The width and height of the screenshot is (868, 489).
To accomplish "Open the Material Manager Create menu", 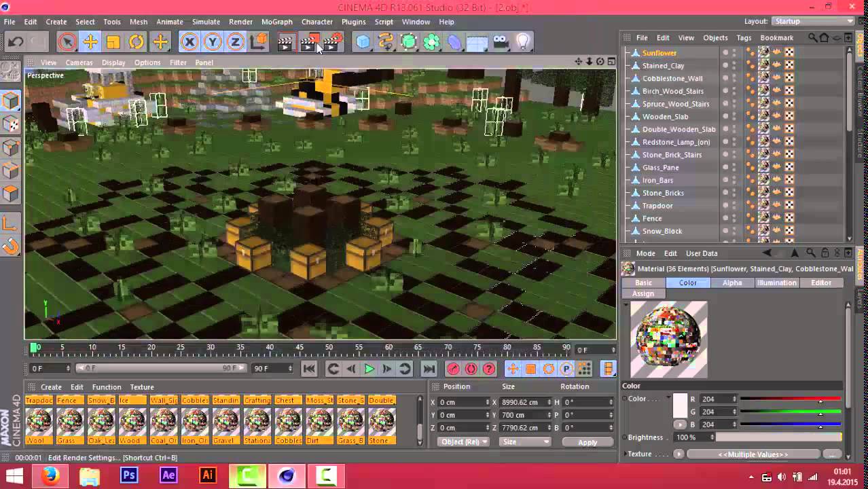I will point(51,387).
